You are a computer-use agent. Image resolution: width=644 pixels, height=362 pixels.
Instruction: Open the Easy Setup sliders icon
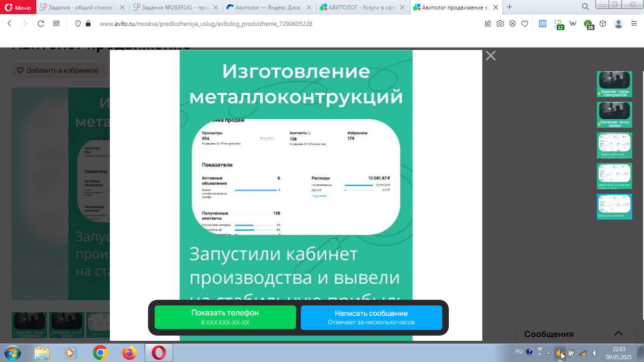pyautogui.click(x=634, y=24)
